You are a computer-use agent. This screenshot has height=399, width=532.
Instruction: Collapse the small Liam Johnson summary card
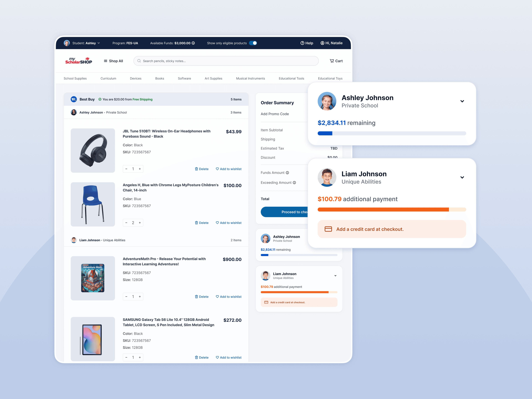pos(335,276)
